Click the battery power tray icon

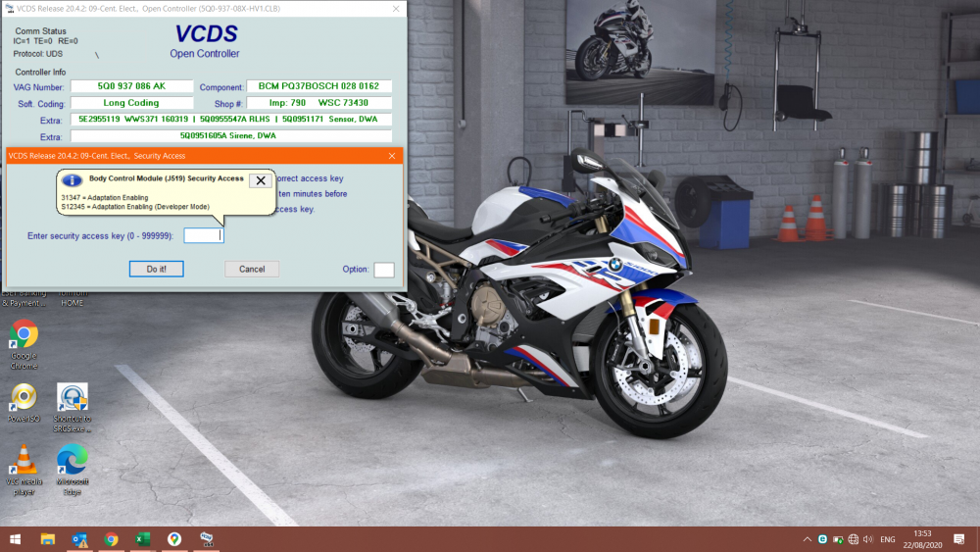(x=838, y=539)
